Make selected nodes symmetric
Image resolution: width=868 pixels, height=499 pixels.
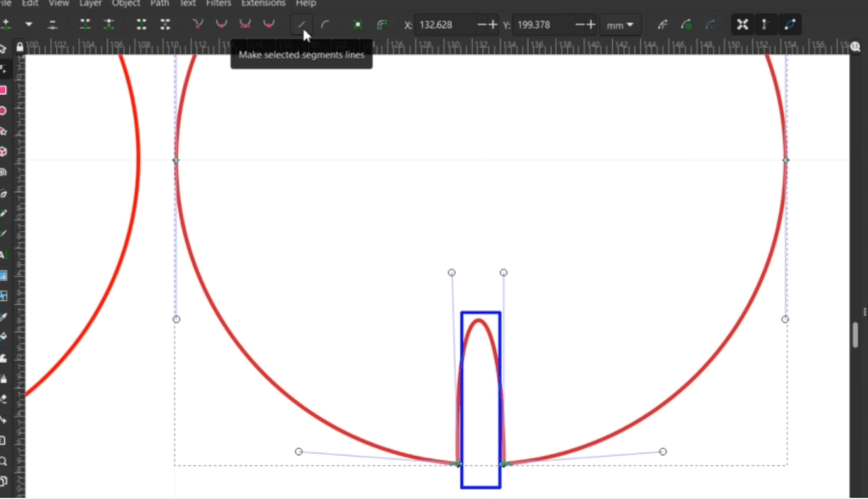(246, 25)
